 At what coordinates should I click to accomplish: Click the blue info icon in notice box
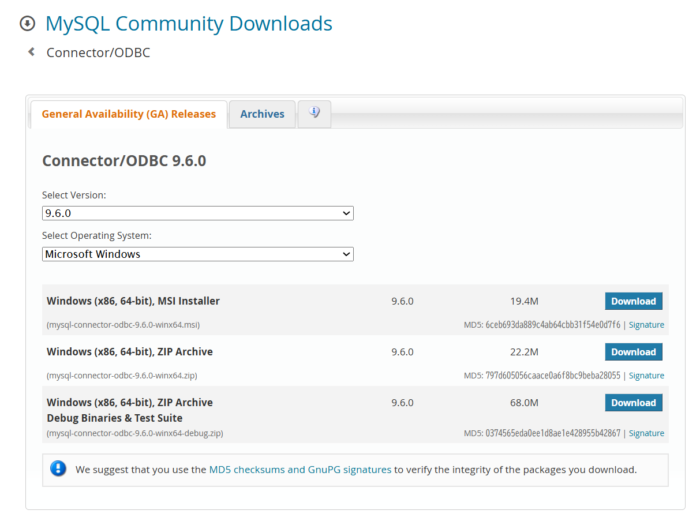[59, 468]
